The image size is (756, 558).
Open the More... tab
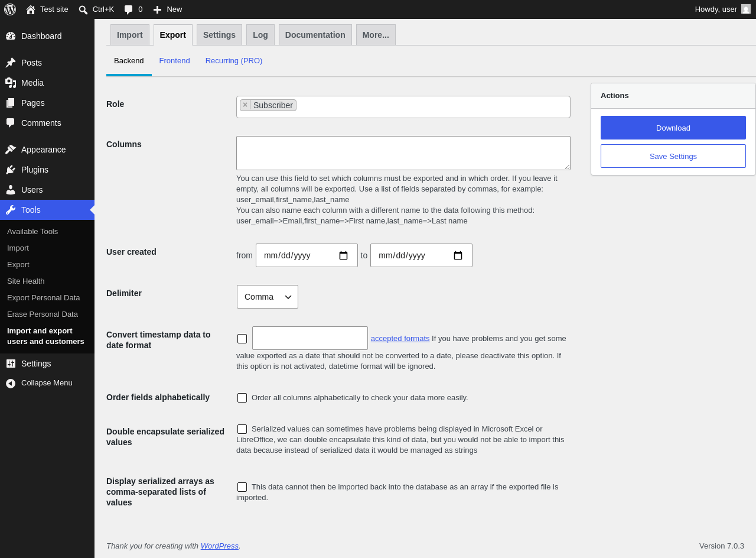(376, 35)
